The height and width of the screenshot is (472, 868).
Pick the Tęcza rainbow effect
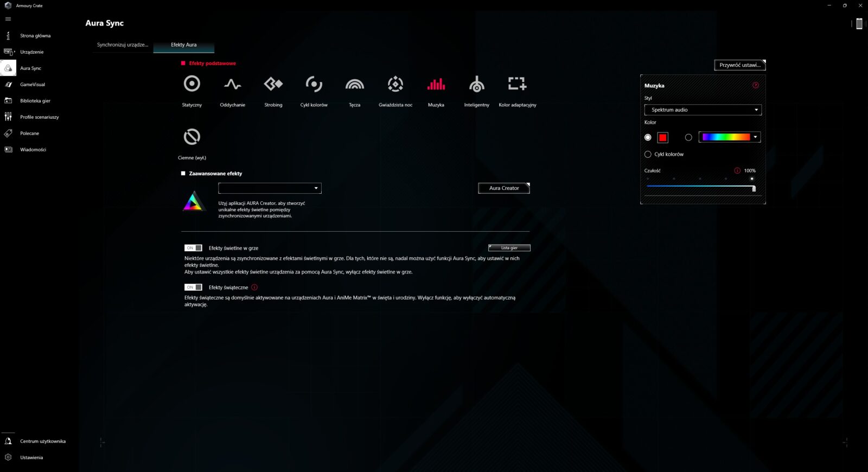coord(354,84)
